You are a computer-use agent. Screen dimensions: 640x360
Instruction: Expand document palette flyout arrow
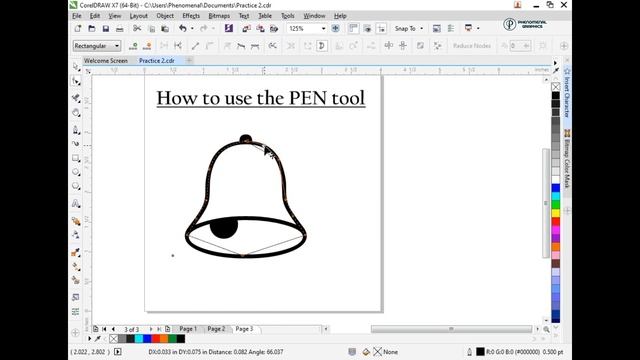point(89,338)
